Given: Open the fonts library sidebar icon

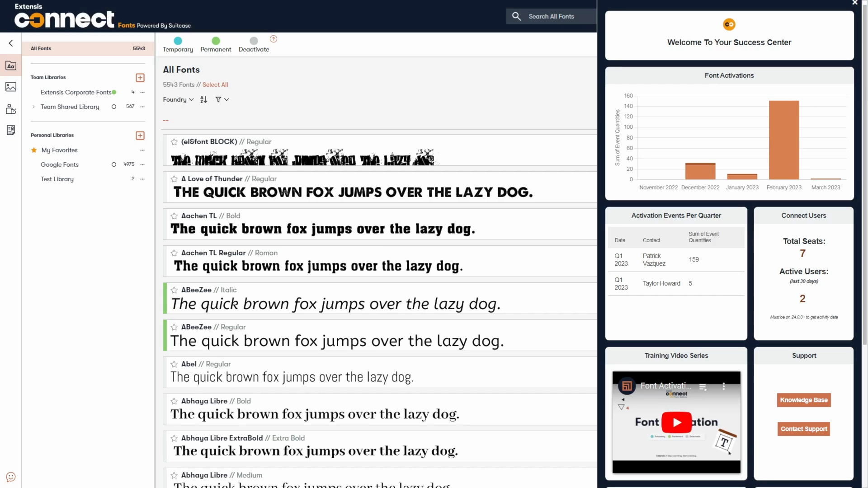Looking at the screenshot, I should point(11,66).
